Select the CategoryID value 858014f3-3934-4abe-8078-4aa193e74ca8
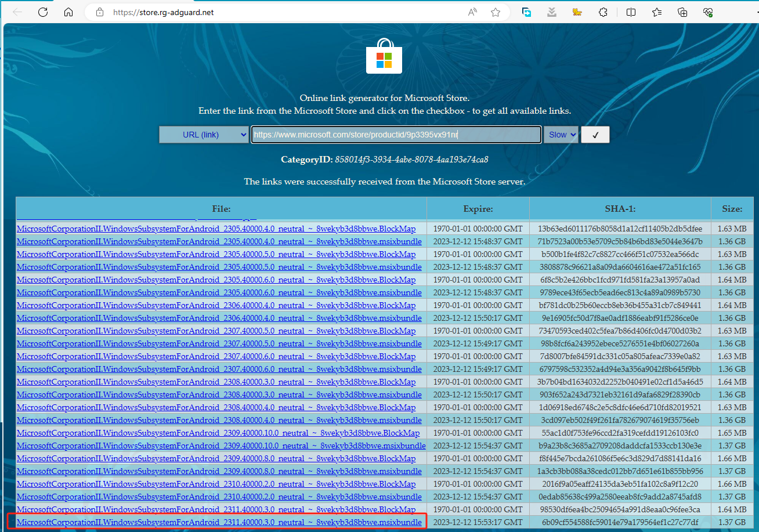Viewport: 759px width, 532px height. pos(411,160)
